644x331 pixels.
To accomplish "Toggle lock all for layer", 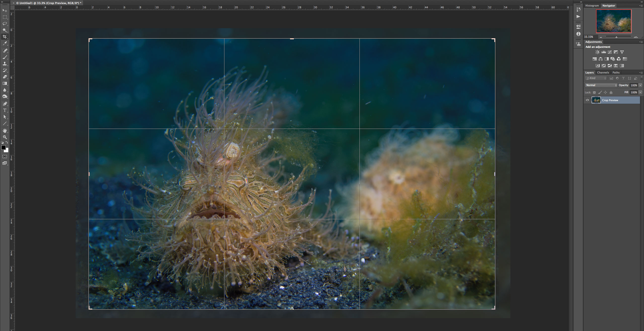I will pos(611,92).
